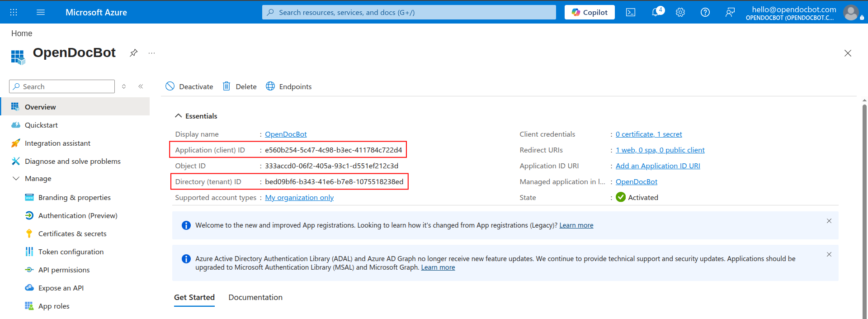Image resolution: width=868 pixels, height=319 pixels.
Task: Click the side menu Search field
Action: (62, 86)
